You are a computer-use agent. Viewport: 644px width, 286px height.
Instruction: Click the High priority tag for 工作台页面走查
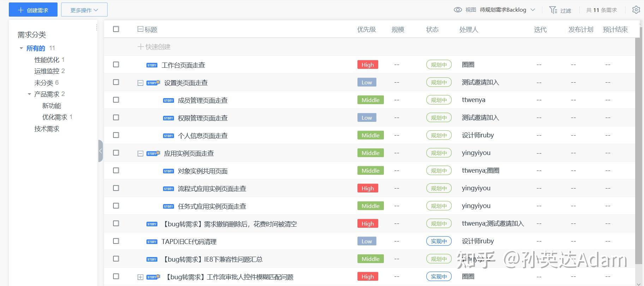click(367, 65)
